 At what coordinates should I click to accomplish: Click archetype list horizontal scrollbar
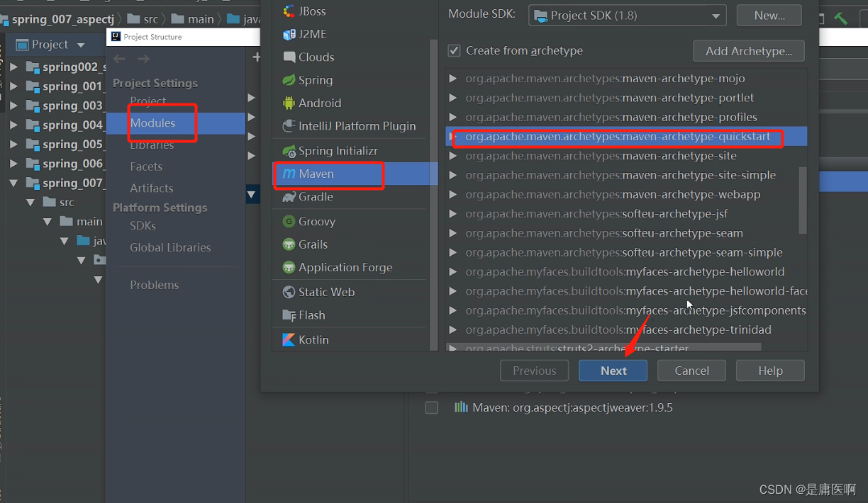point(603,348)
